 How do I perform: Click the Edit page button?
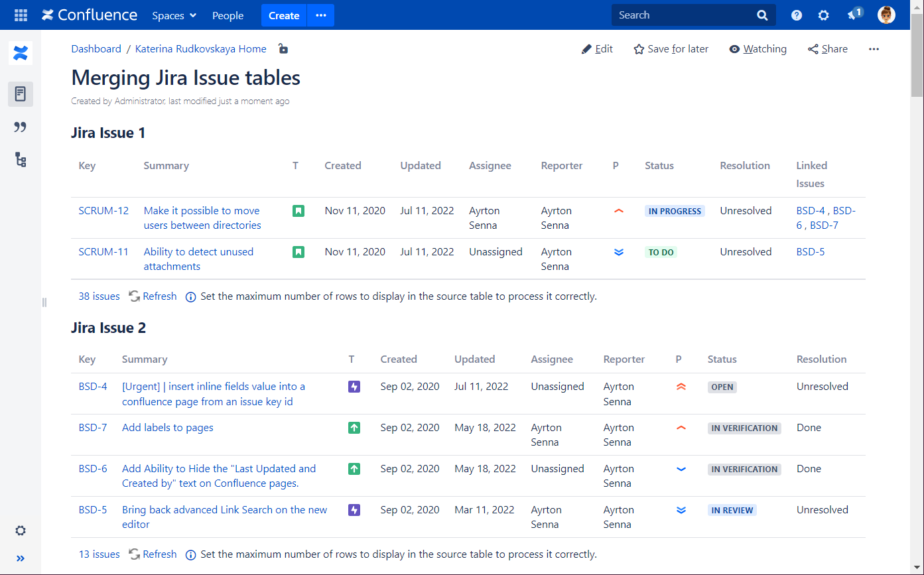click(x=597, y=49)
